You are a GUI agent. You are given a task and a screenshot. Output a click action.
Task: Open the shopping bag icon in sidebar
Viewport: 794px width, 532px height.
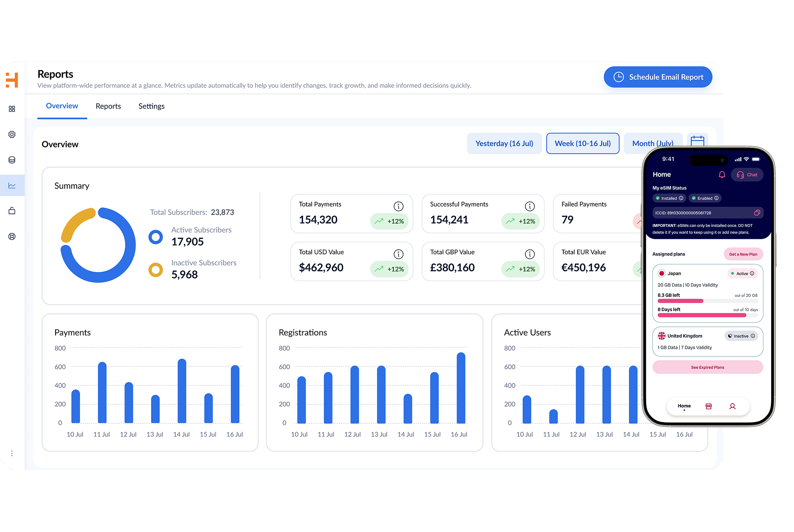(x=12, y=211)
